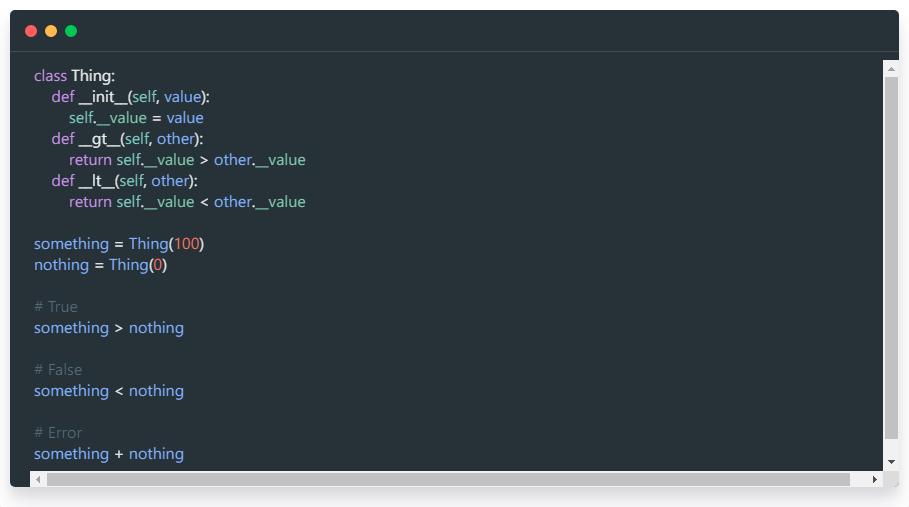This screenshot has width=909, height=507.
Task: Click the '# False' comment
Action: click(58, 370)
